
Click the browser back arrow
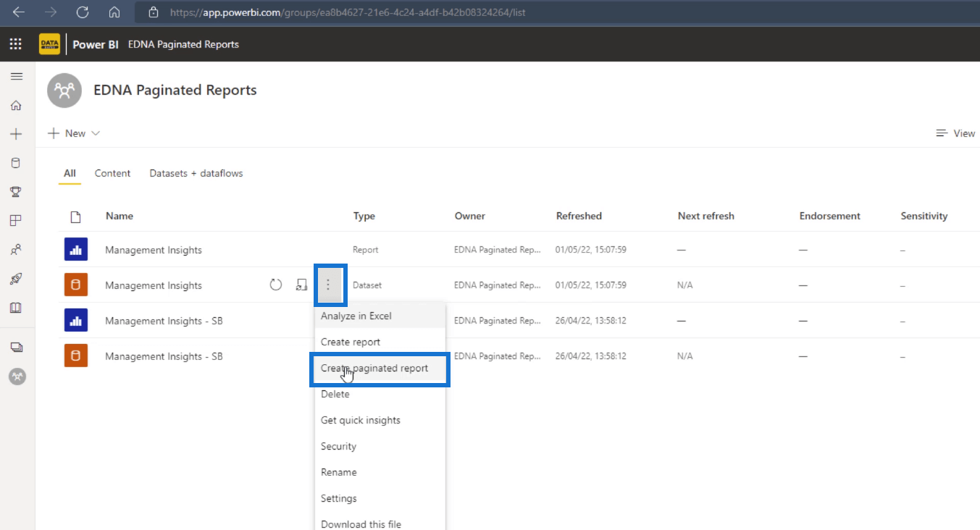pyautogui.click(x=19, y=12)
